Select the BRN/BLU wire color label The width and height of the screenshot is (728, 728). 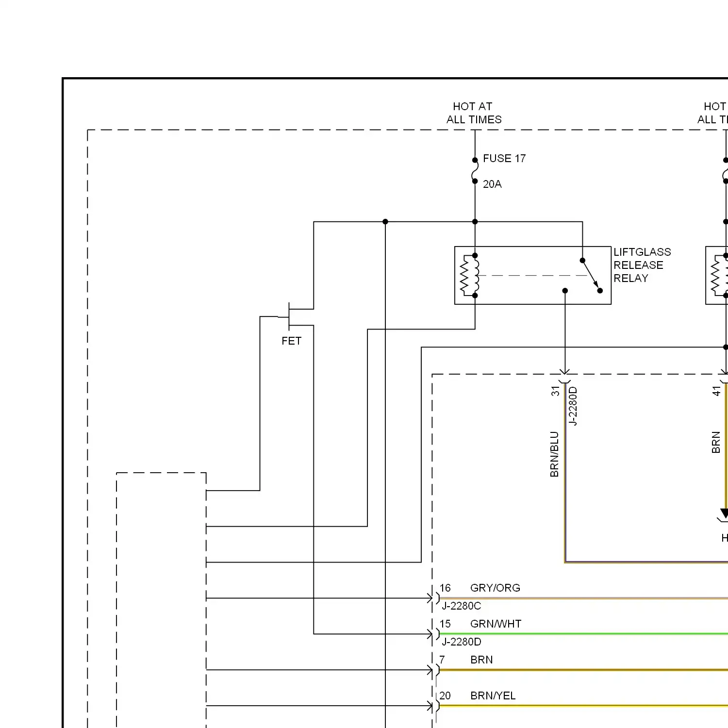(554, 454)
